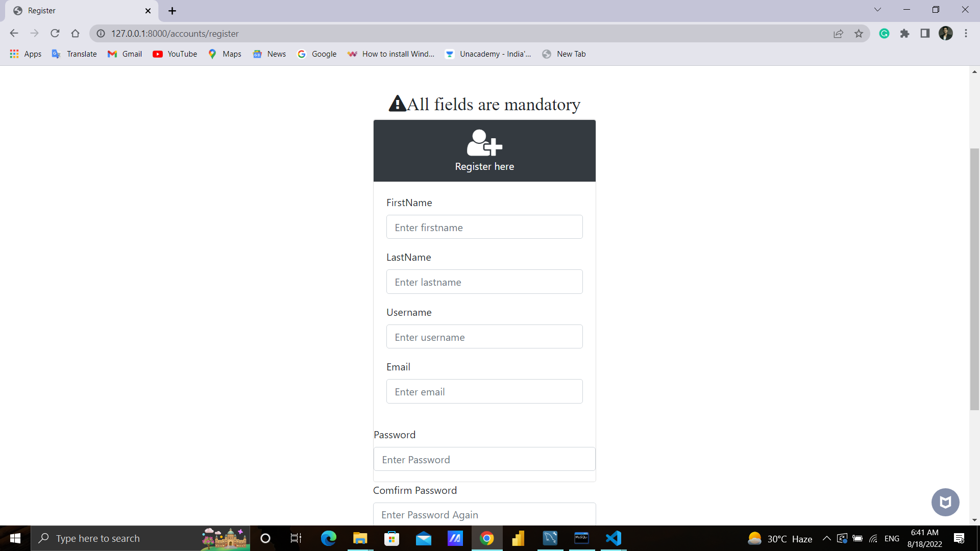Click the floating widget at bottom right

tap(945, 502)
